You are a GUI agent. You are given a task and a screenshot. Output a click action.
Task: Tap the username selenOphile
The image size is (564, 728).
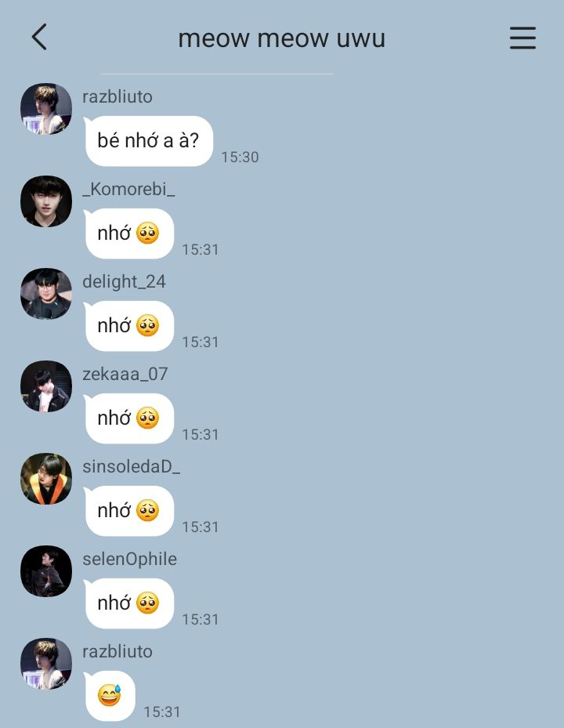129,560
